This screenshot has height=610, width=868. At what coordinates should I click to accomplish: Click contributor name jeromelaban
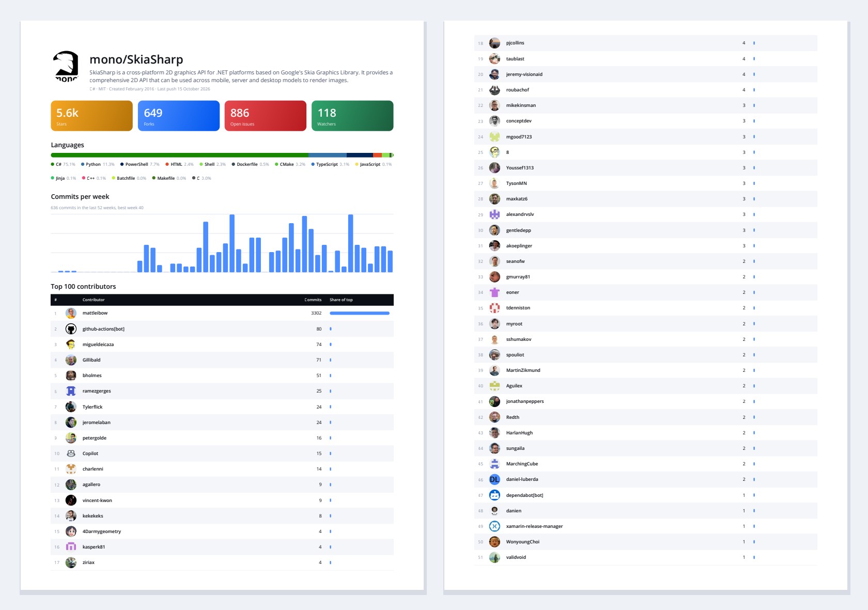click(x=97, y=423)
